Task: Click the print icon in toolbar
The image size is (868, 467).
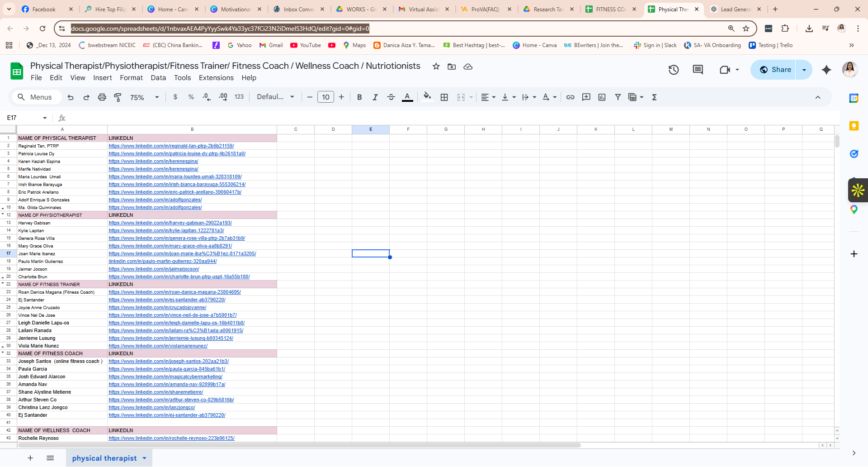Action: click(x=102, y=97)
